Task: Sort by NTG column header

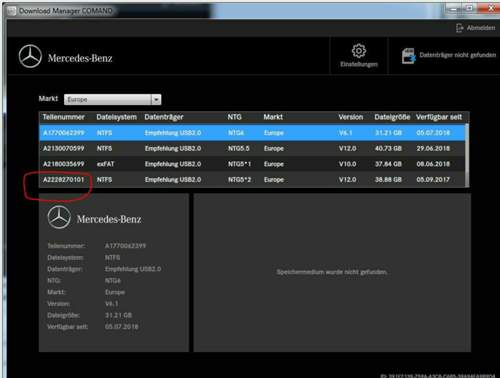Action: point(234,117)
